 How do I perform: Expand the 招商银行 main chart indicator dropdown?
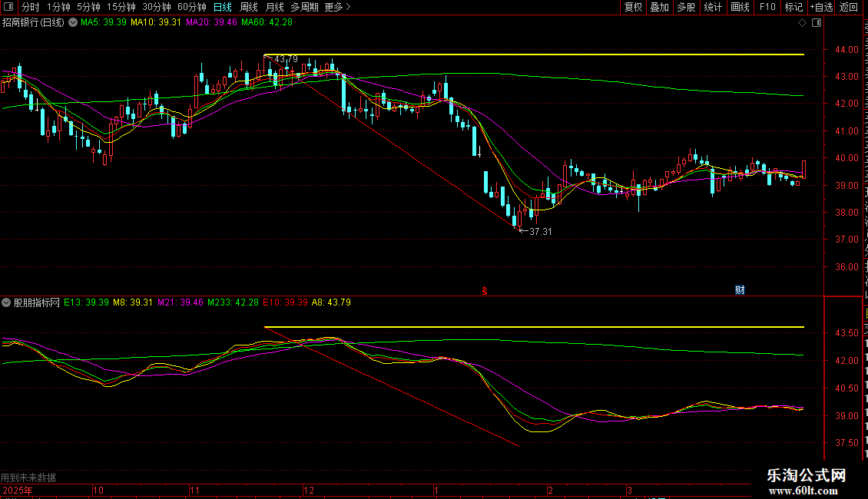[72, 23]
